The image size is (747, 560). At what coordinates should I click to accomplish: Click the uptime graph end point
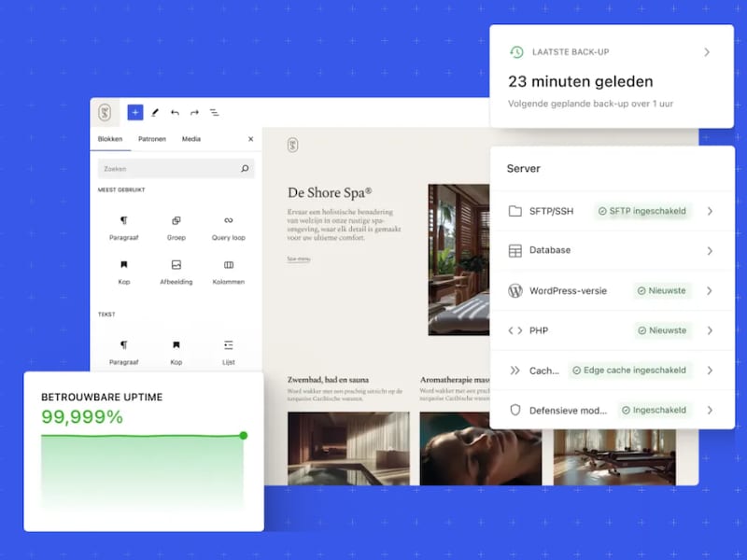244,435
